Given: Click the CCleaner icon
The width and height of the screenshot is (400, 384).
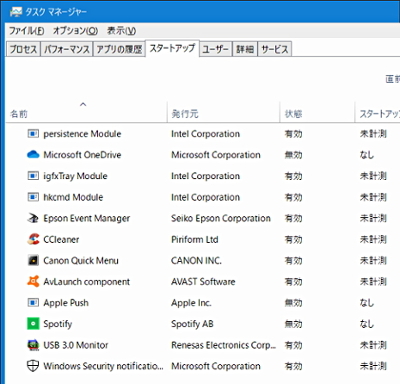Looking at the screenshot, I should pos(33,239).
